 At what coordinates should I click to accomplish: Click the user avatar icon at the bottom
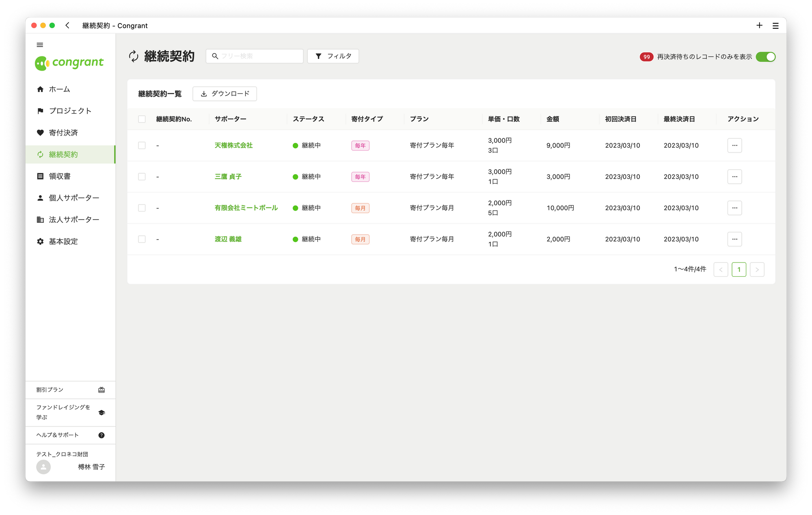(43, 467)
